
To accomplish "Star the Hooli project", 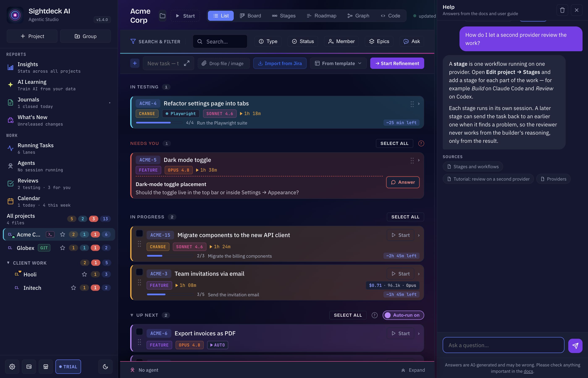I will tap(84, 274).
